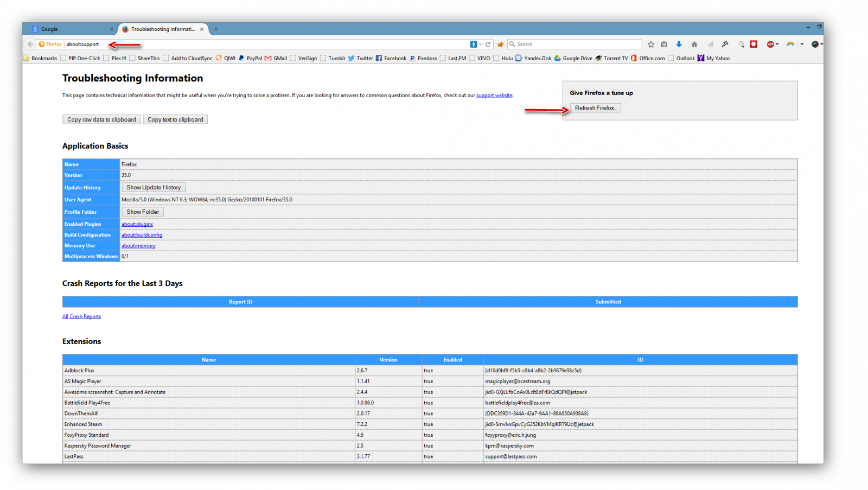The width and height of the screenshot is (868, 490).
Task: Click the Adblock Plus ABP icon
Action: click(770, 44)
